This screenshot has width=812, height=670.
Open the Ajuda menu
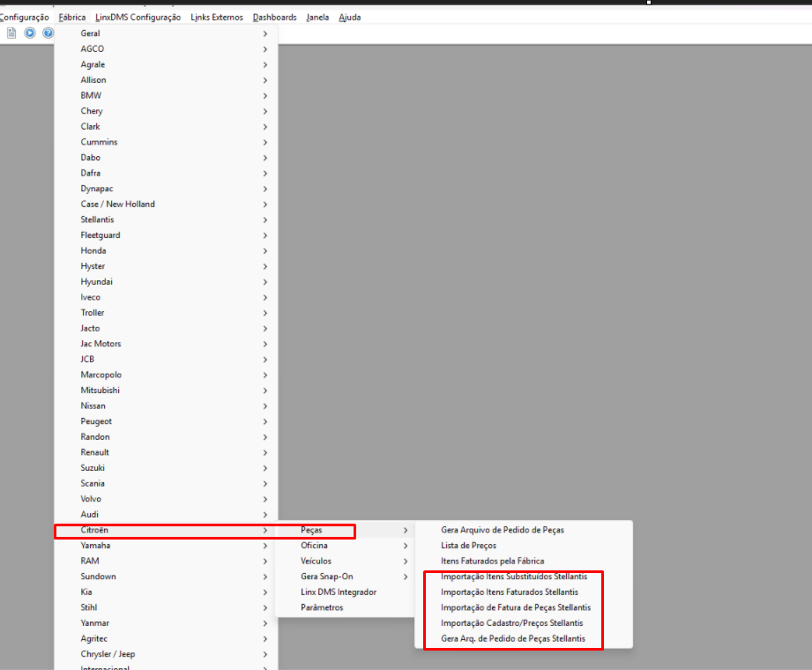click(349, 17)
